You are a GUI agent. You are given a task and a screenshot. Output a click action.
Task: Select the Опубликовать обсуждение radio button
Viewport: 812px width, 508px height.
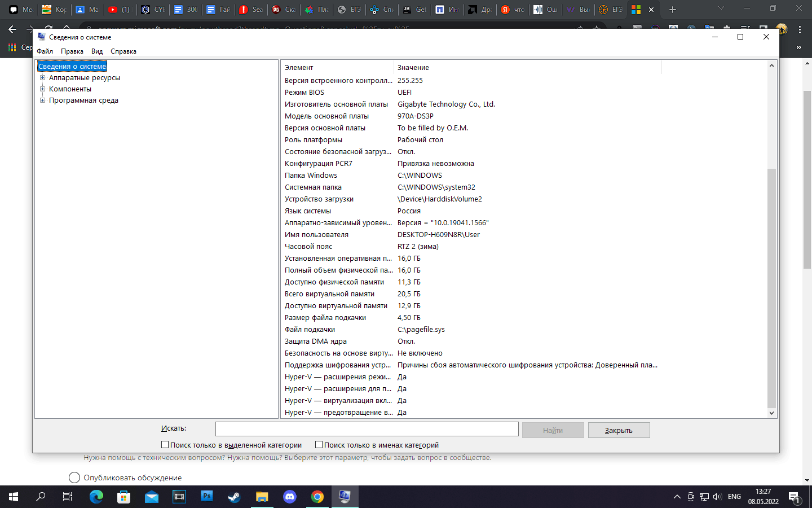[74, 478]
